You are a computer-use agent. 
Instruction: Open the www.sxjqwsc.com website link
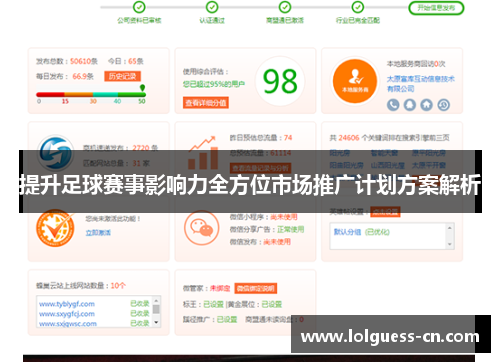pyautogui.click(x=68, y=324)
